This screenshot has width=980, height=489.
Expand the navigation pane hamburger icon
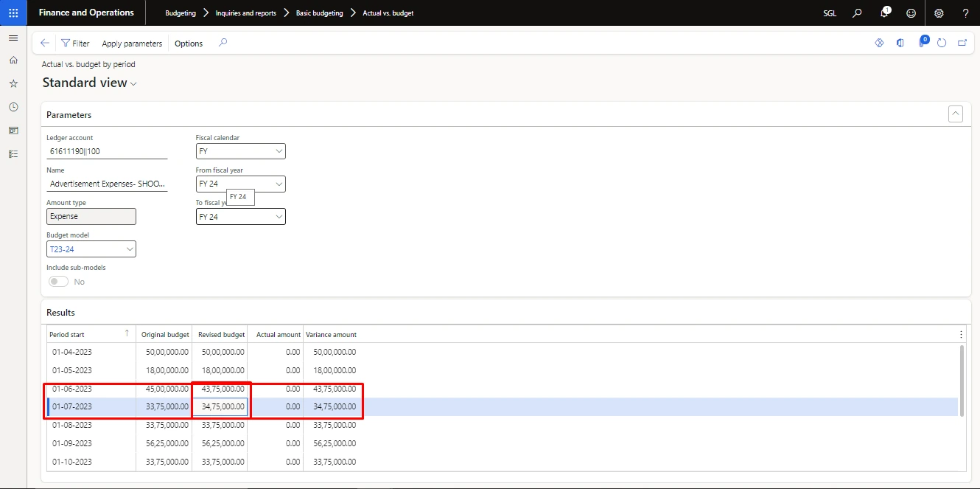13,38
